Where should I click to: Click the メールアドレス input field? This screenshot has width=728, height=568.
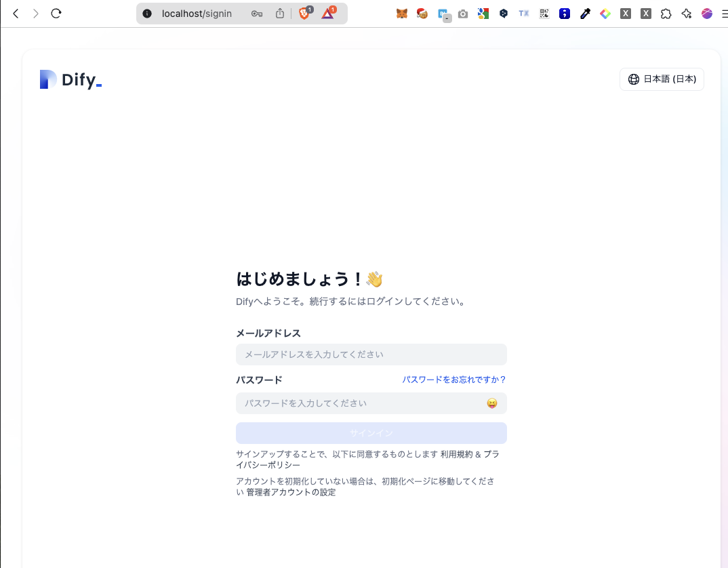click(371, 354)
